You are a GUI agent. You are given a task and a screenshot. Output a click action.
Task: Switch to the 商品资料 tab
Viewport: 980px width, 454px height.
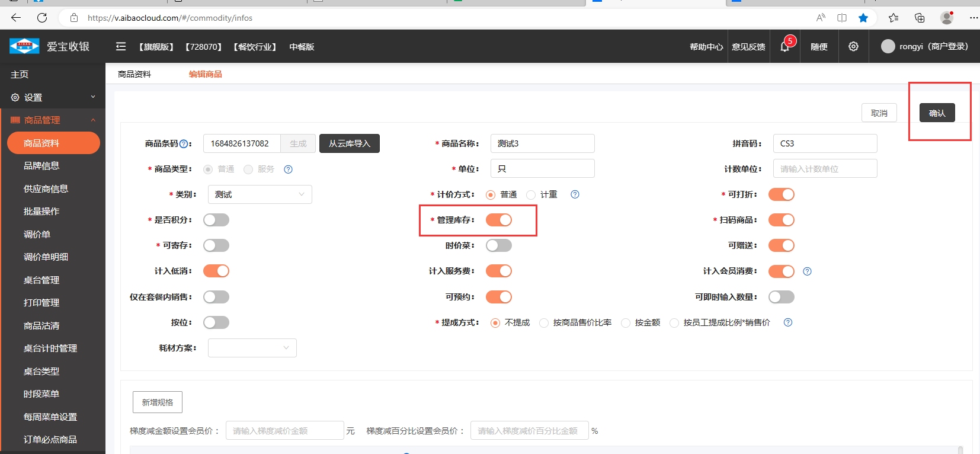coord(134,74)
